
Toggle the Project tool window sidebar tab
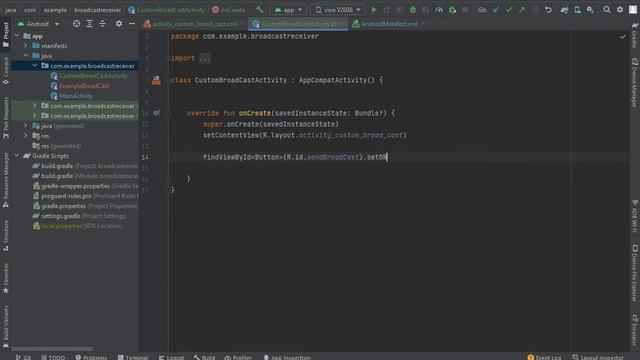tap(6, 35)
